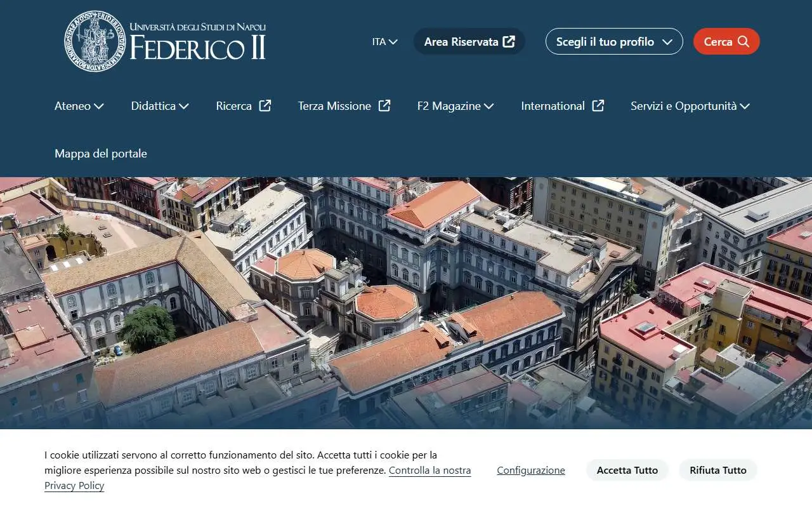812x508 pixels.
Task: Click the external-link icon beside Area Riservata
Action: pyautogui.click(x=509, y=41)
